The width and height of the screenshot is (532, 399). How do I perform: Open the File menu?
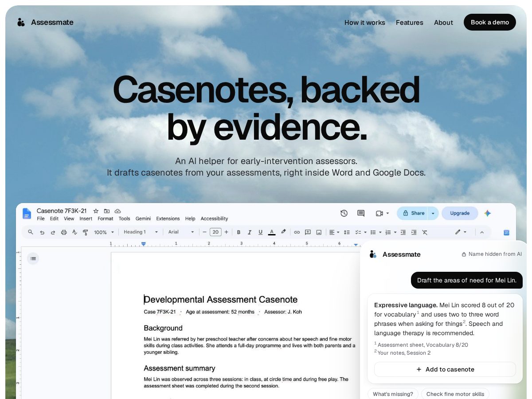[41, 219]
